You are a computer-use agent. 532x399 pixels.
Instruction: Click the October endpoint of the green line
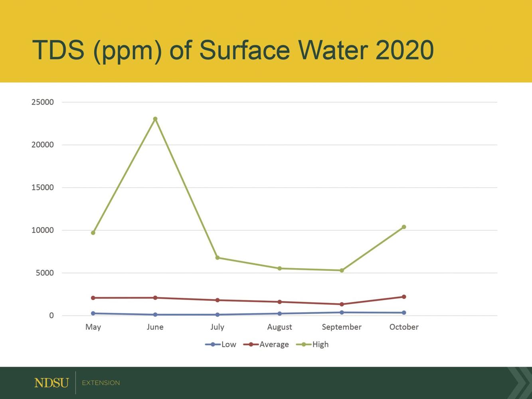click(x=403, y=227)
